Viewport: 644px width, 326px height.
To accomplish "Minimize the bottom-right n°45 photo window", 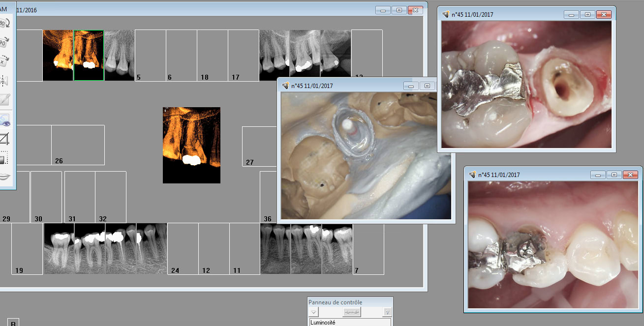I will pos(598,175).
